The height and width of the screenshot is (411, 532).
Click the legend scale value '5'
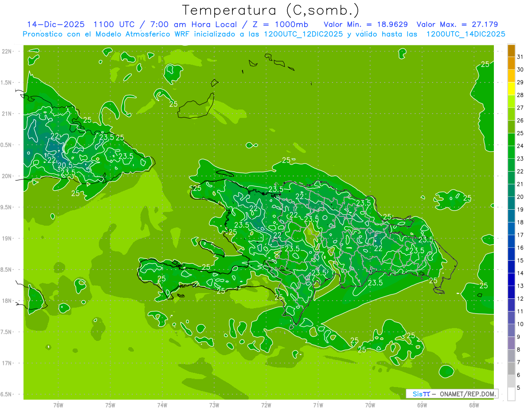tap(518, 388)
